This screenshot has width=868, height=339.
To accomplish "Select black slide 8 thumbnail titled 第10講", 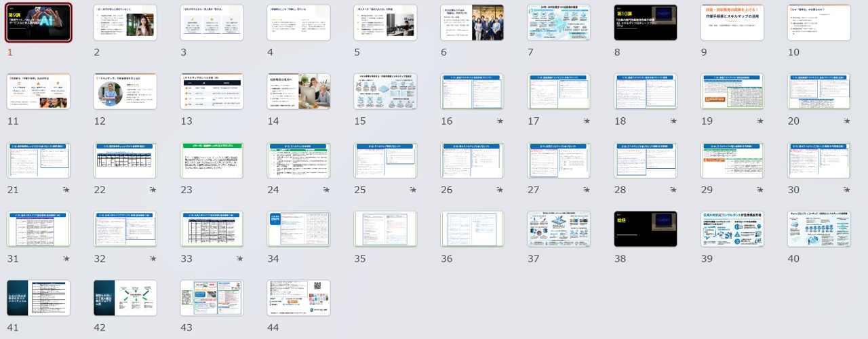I will [646, 23].
